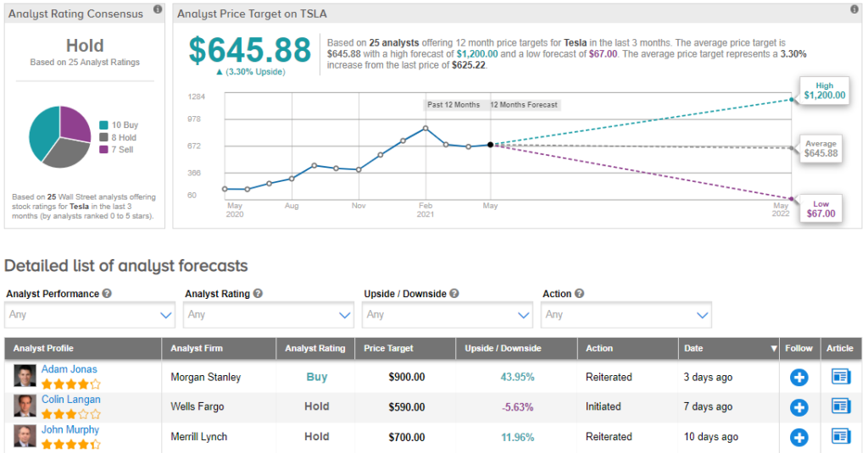The height and width of the screenshot is (453, 868).
Task: Open Adam Jonas article icon
Action: pos(841,378)
